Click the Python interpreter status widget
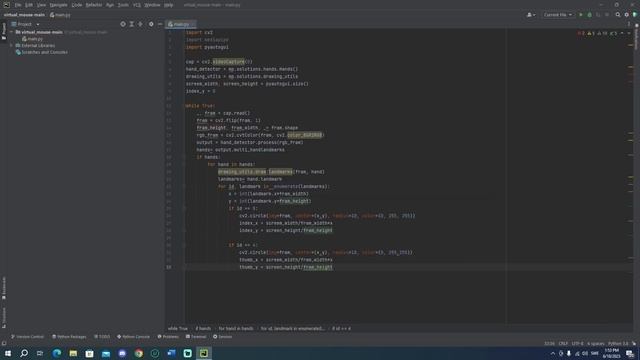640x360 pixels. click(618, 343)
